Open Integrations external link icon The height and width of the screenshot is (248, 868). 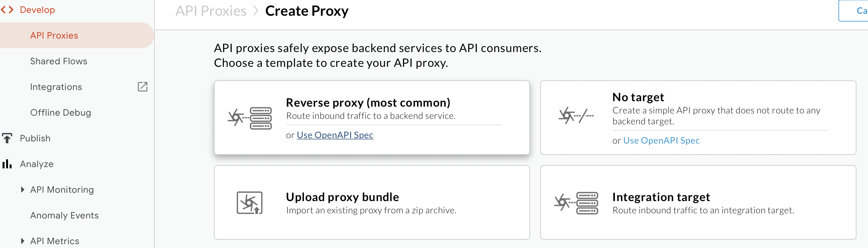[x=143, y=87]
